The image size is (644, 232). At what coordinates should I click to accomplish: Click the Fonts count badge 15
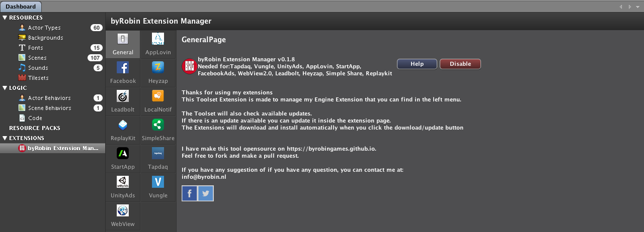pyautogui.click(x=97, y=48)
